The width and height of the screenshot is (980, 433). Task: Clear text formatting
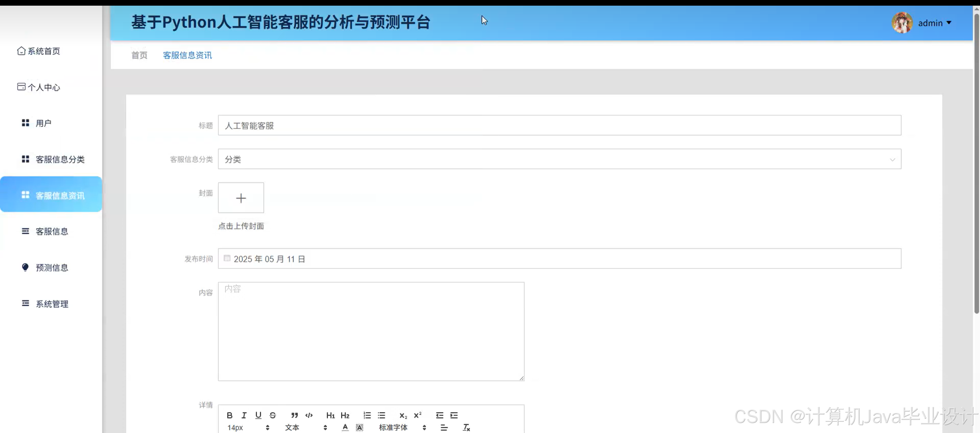coord(466,428)
